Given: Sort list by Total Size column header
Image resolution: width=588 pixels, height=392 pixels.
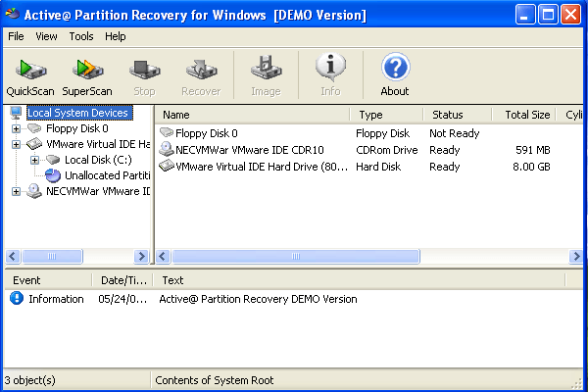Looking at the screenshot, I should pyautogui.click(x=524, y=115).
